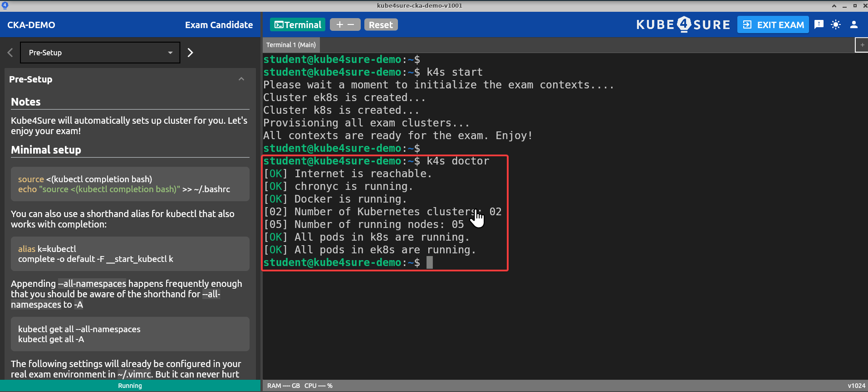Image resolution: width=868 pixels, height=392 pixels.
Task: Click 'All pods in ek8s are running.' line
Action: pyautogui.click(x=370, y=250)
